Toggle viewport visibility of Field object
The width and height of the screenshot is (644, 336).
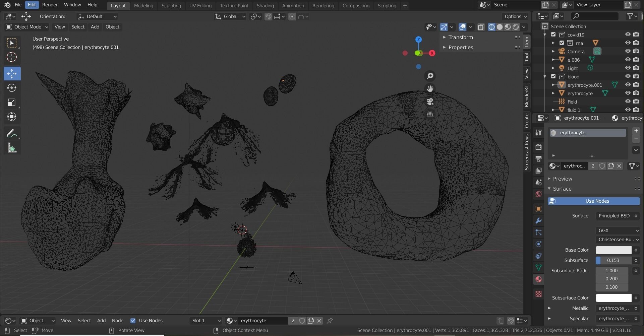[628, 102]
